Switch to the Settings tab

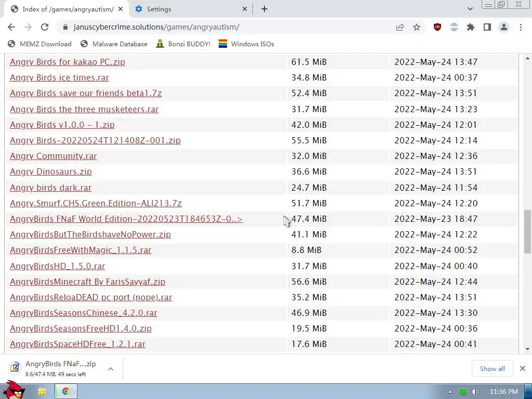[x=190, y=9]
